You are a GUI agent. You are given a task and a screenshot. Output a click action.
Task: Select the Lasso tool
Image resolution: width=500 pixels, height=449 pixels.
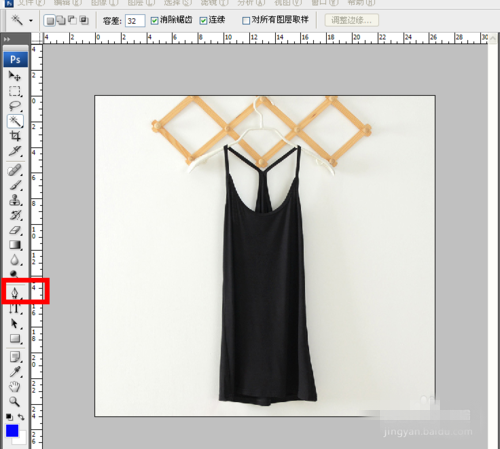[x=15, y=106]
